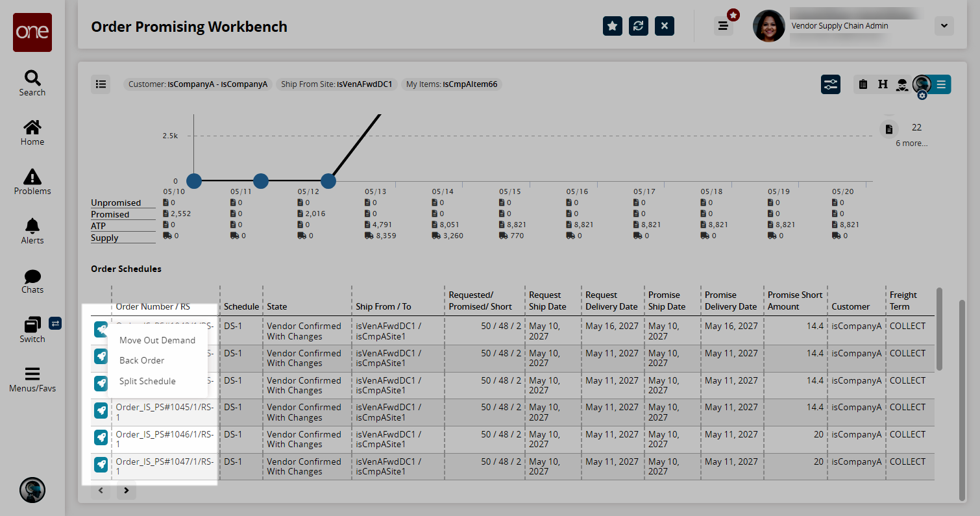Open order link Order_IS_PS#1046/1/RS-1

point(165,439)
